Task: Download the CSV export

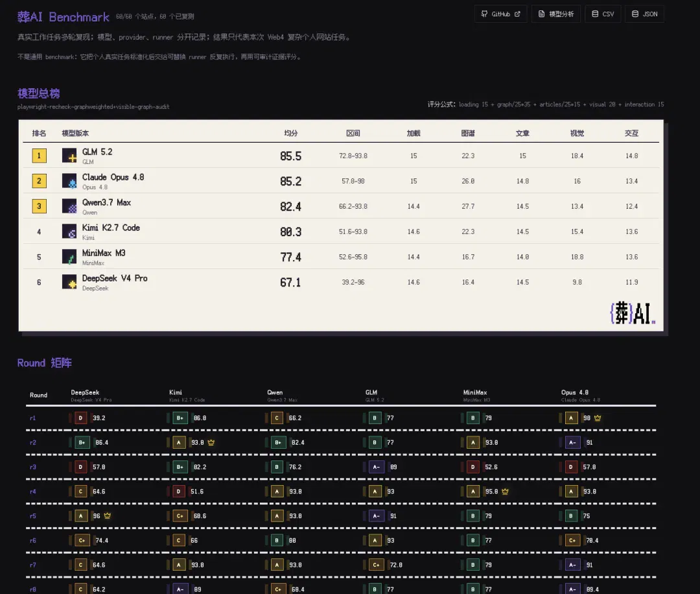Action: click(603, 14)
